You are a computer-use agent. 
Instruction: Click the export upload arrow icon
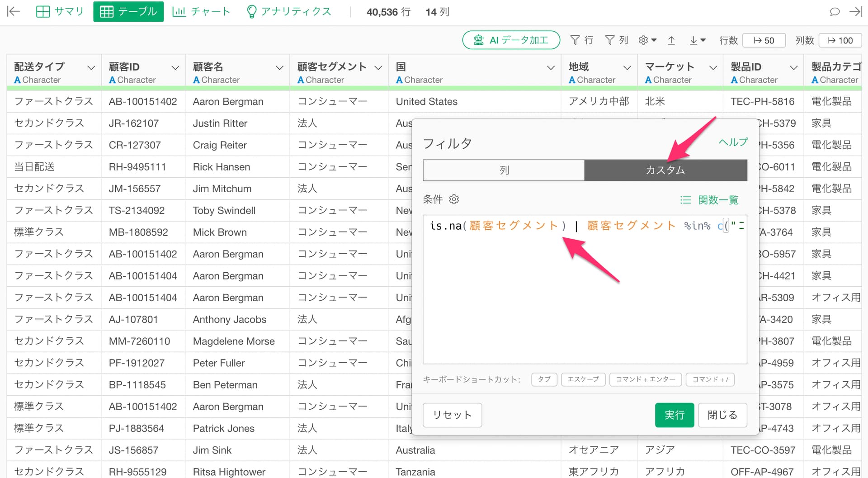(671, 40)
